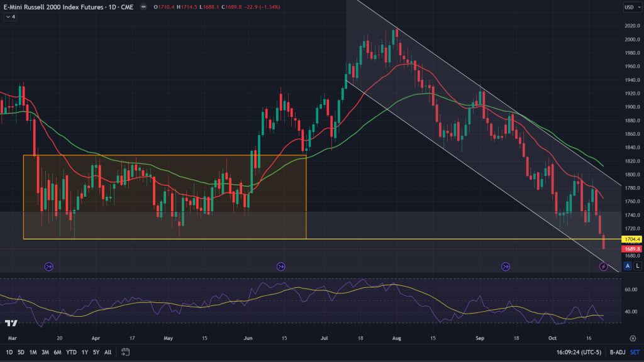This screenshot has height=362, width=644.
Task: Open the USD currency dropdown
Action: pos(630,8)
